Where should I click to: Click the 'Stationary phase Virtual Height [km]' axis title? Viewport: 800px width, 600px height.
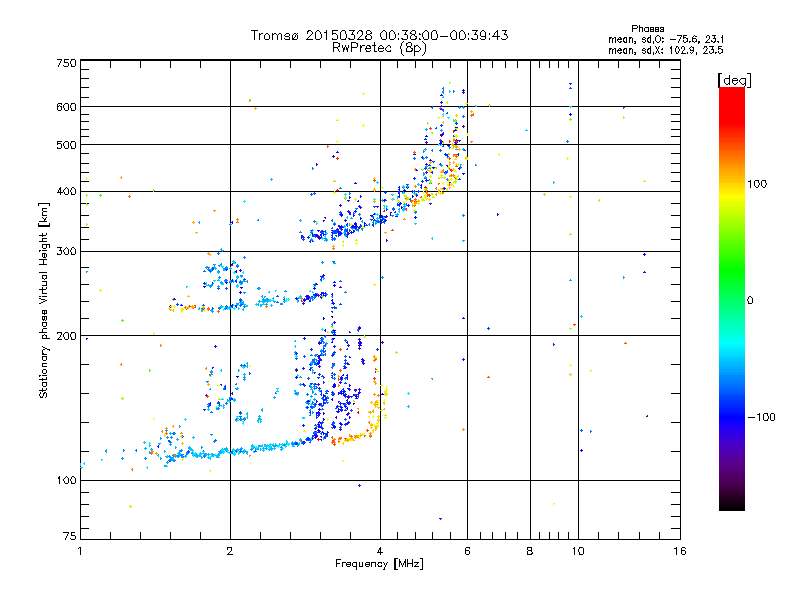(x=43, y=300)
